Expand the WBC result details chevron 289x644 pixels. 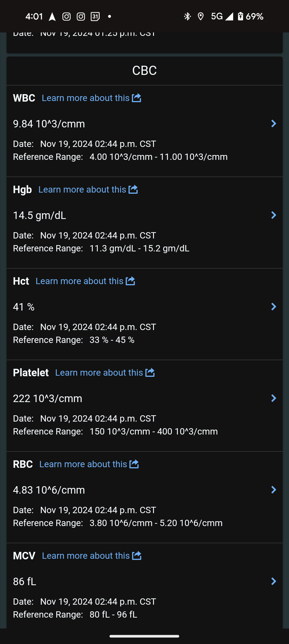(x=274, y=124)
